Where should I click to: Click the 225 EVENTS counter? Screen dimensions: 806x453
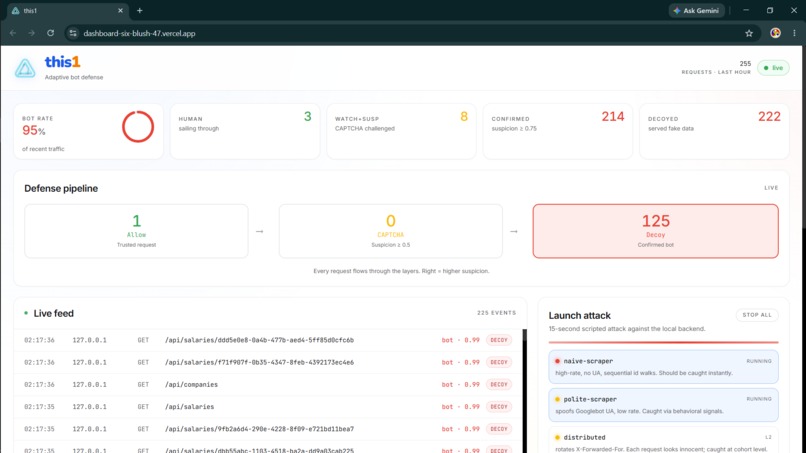coord(496,313)
